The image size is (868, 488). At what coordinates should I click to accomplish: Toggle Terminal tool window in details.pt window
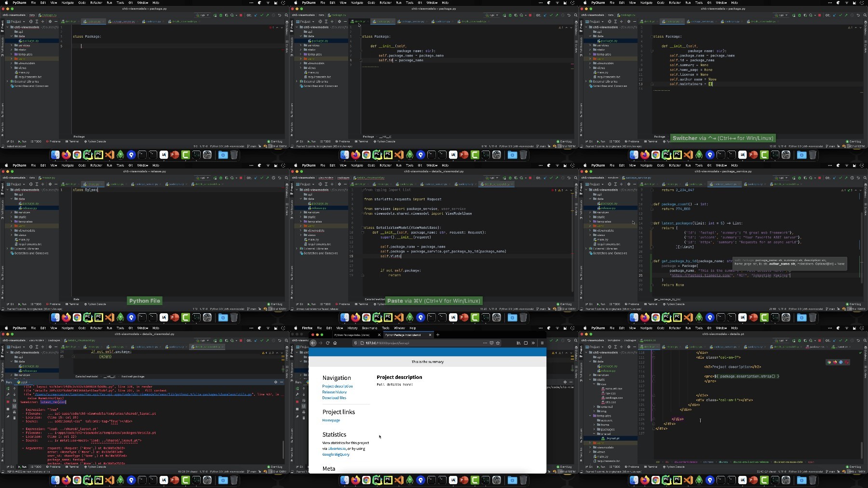pyautogui.click(x=651, y=467)
